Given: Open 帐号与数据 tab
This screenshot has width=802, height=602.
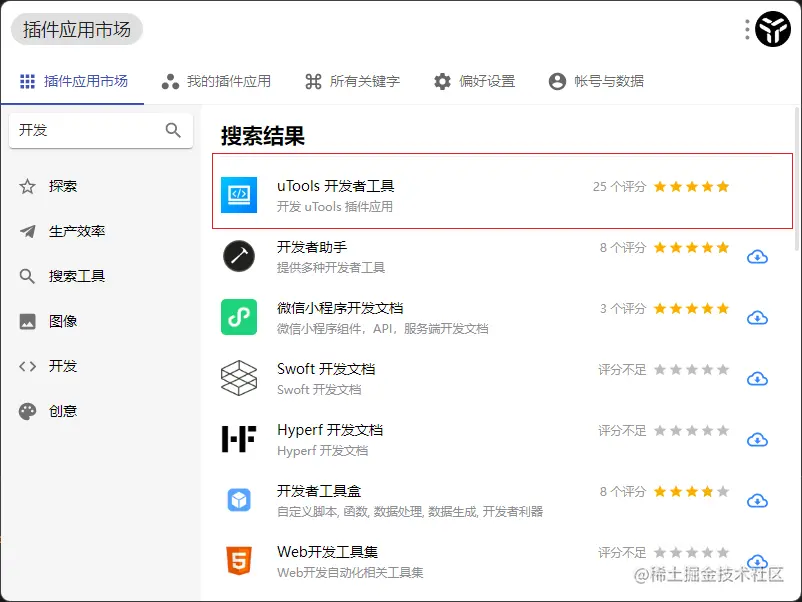Looking at the screenshot, I should 596,81.
